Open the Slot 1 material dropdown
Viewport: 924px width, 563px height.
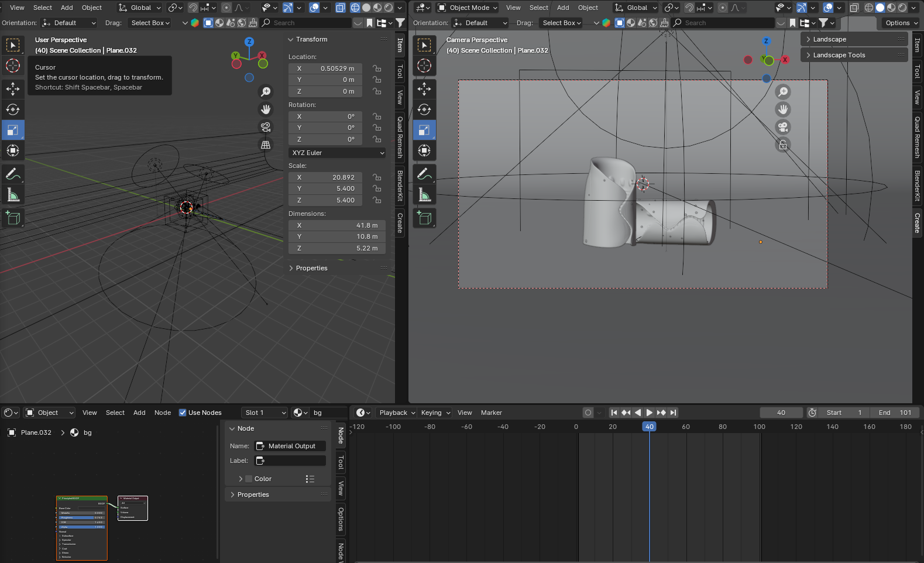[x=265, y=413]
